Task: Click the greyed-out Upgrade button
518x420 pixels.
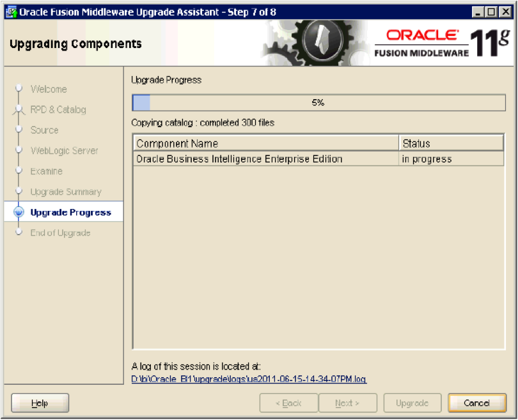Action: coord(412,403)
